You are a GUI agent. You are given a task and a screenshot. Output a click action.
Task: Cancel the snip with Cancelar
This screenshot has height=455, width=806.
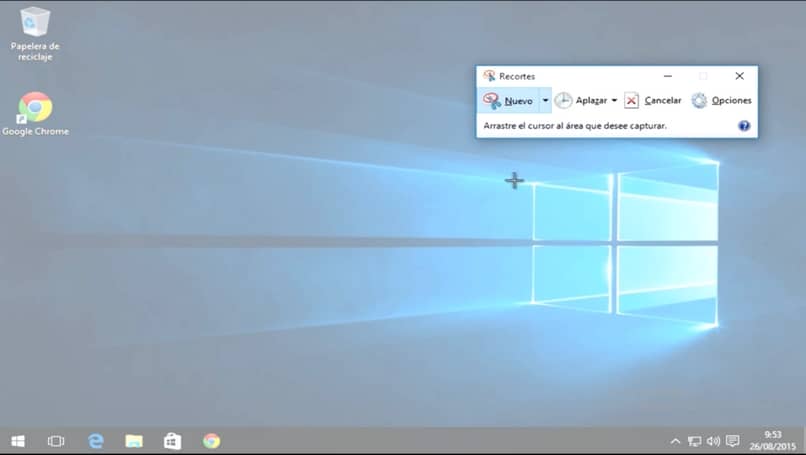tap(653, 101)
